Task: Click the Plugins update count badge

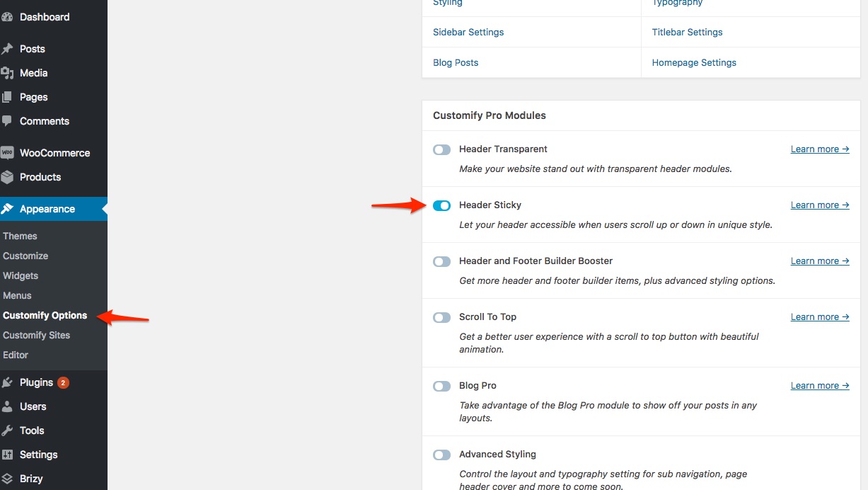Action: [x=63, y=382]
